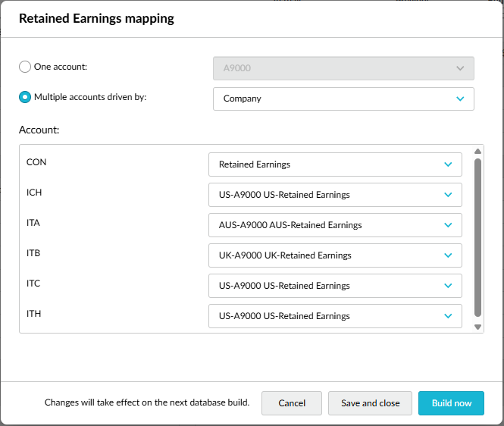This screenshot has height=426, width=504.
Task: Open the Company driver dropdown
Action: [x=343, y=99]
